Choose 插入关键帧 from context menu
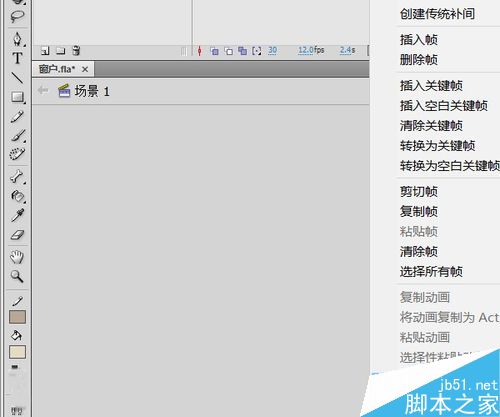This screenshot has width=500, height=417. 431,86
